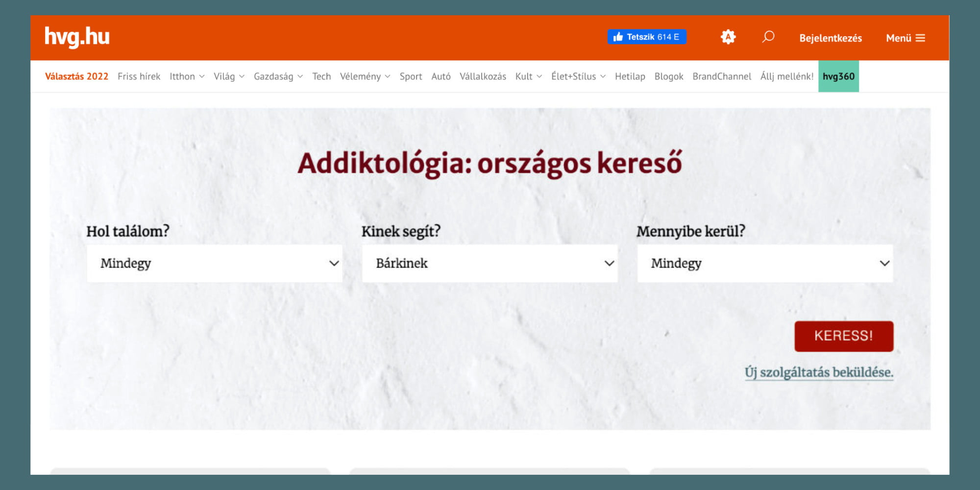Click the Bejelentkezés login link
The width and height of the screenshot is (980, 490).
831,38
